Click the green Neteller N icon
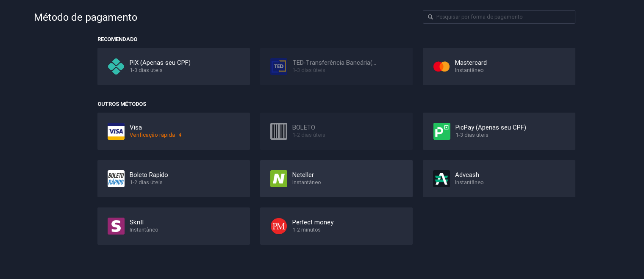The image size is (644, 279). [x=279, y=179]
